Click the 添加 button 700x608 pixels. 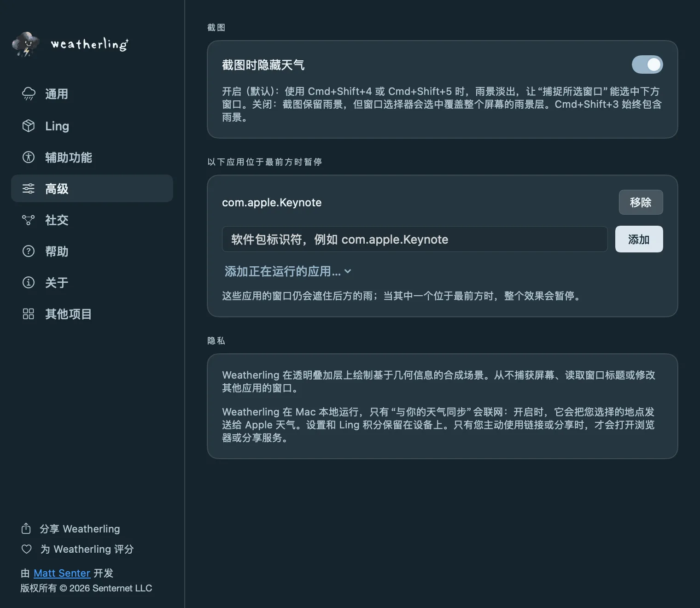tap(639, 239)
